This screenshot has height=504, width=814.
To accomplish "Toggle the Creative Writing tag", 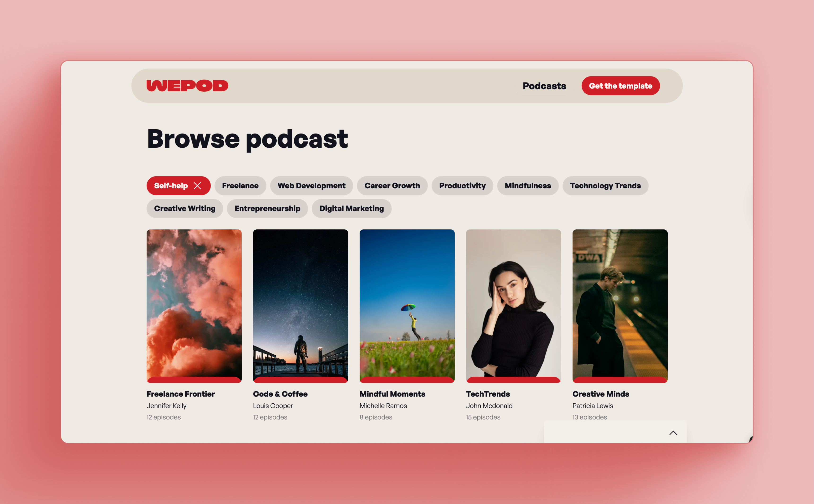I will click(x=184, y=209).
